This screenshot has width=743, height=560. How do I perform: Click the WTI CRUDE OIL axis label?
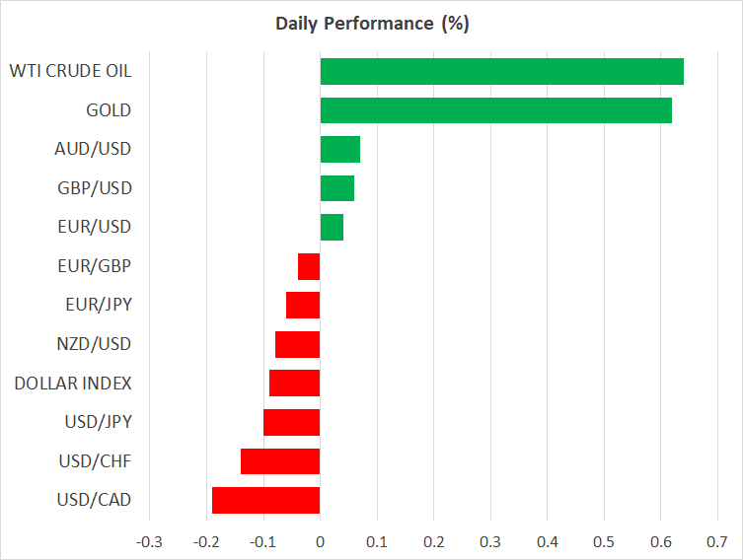pos(70,71)
